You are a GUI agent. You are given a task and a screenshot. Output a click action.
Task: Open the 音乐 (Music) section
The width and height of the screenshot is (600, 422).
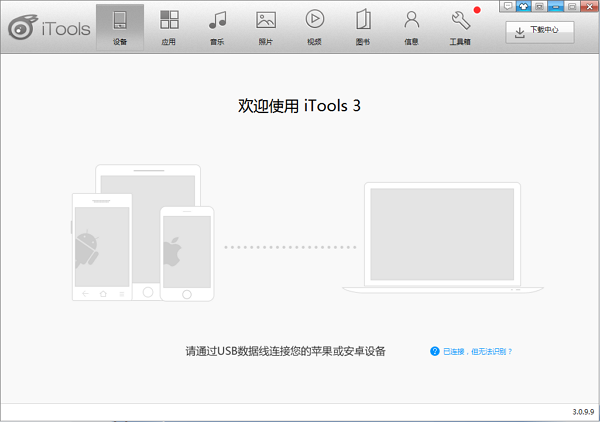click(x=217, y=28)
